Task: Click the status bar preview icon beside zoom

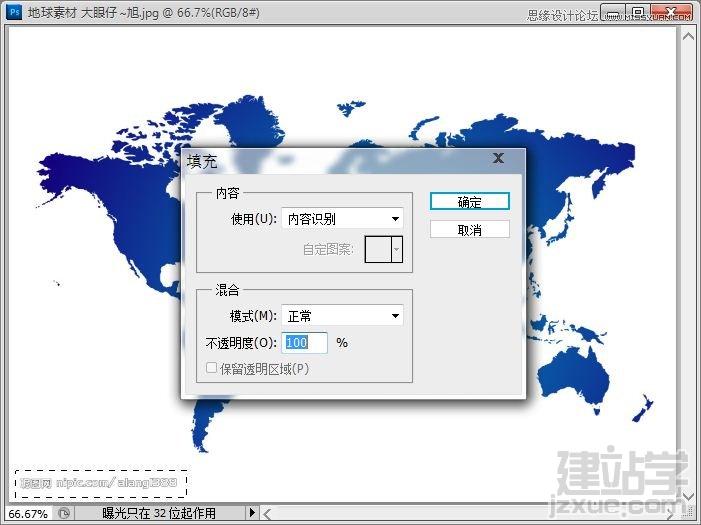Action: [x=64, y=513]
